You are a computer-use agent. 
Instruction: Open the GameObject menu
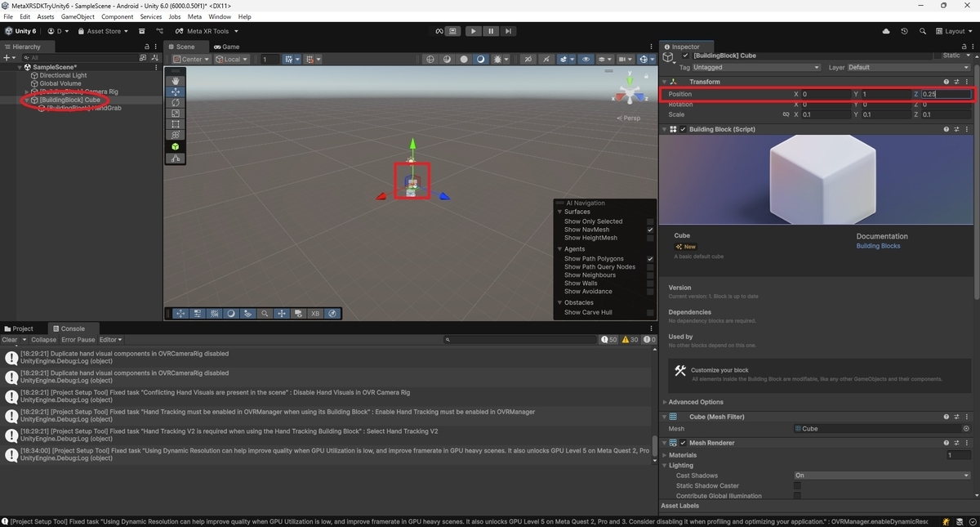(78, 16)
